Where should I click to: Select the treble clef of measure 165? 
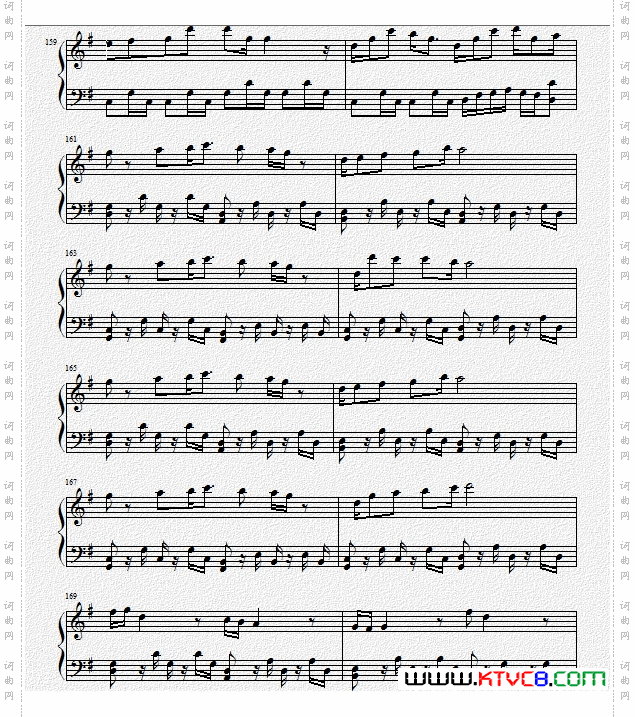tap(77, 393)
